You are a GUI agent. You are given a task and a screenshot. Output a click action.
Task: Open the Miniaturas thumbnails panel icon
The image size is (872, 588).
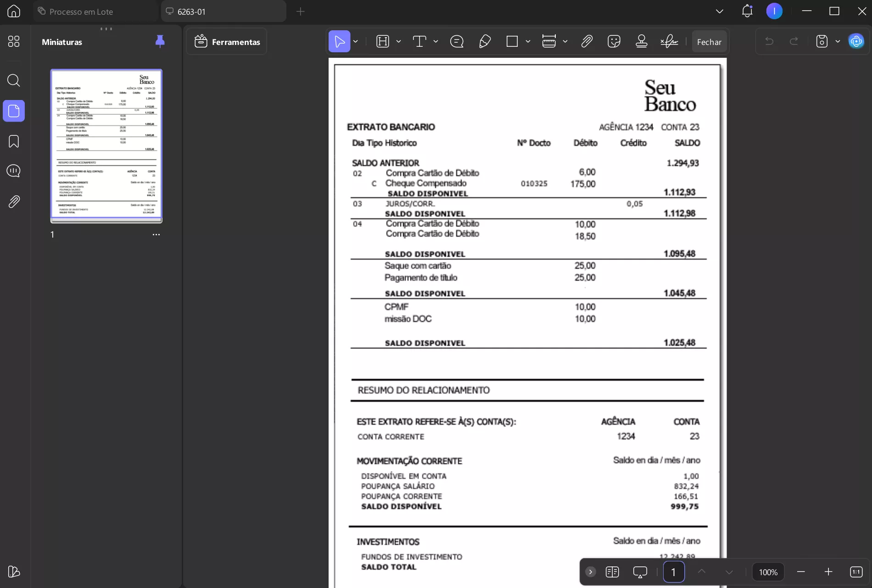click(14, 111)
